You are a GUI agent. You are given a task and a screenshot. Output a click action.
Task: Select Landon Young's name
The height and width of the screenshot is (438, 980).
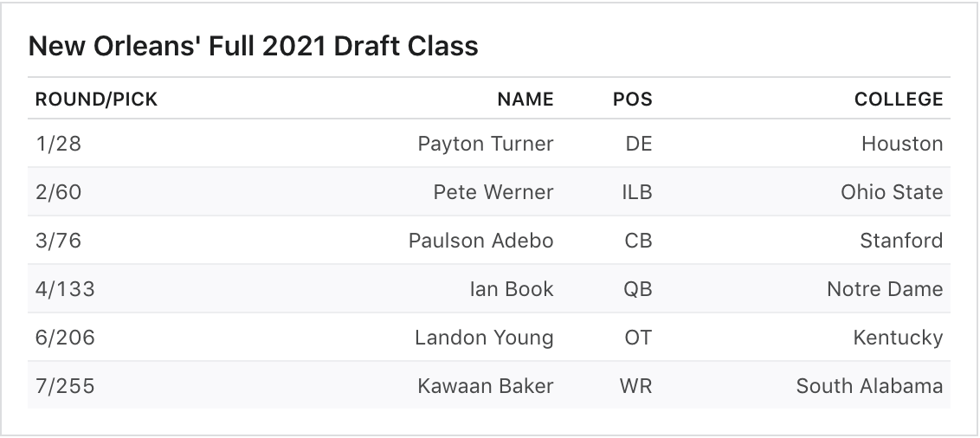483,338
